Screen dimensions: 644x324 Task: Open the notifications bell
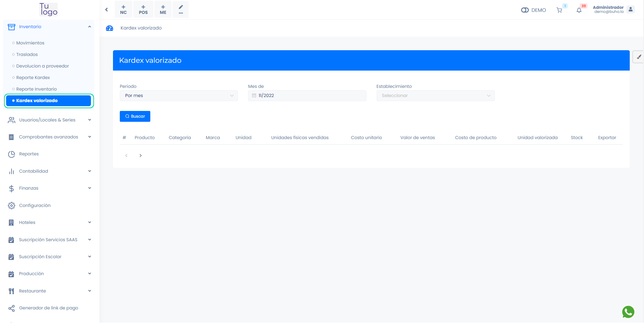(579, 10)
